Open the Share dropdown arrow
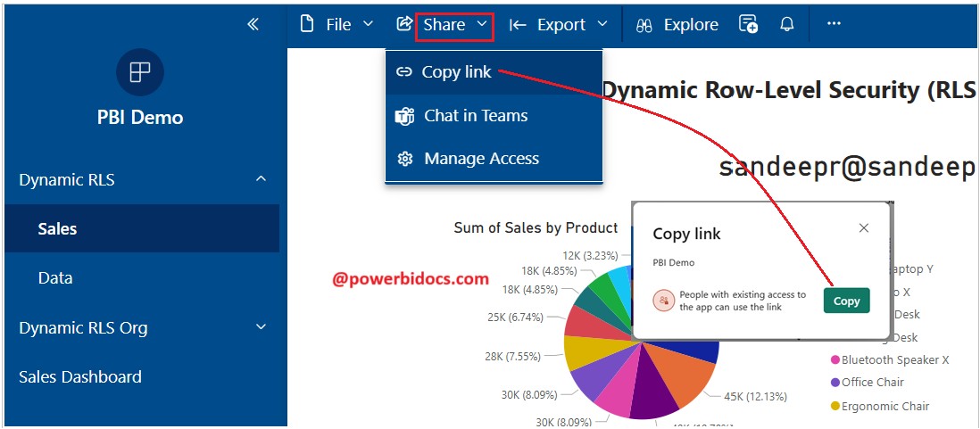Image resolution: width=980 pixels, height=429 pixels. pos(482,24)
